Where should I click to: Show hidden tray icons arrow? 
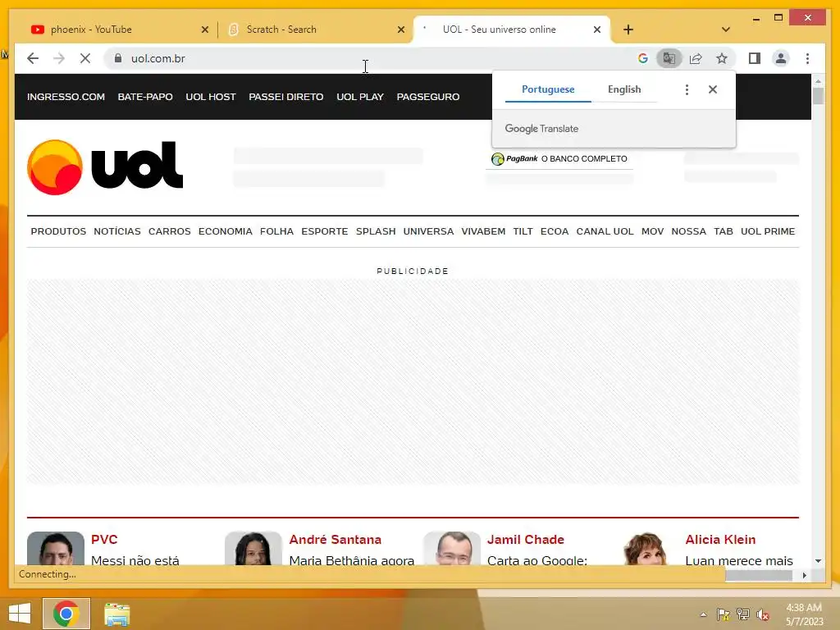[703, 614]
